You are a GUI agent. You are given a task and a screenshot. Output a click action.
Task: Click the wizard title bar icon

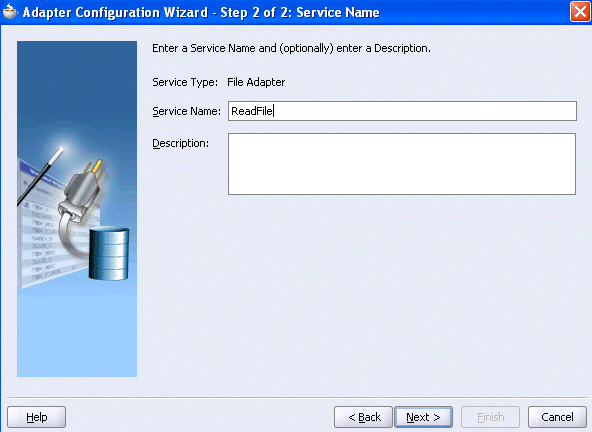10,12
